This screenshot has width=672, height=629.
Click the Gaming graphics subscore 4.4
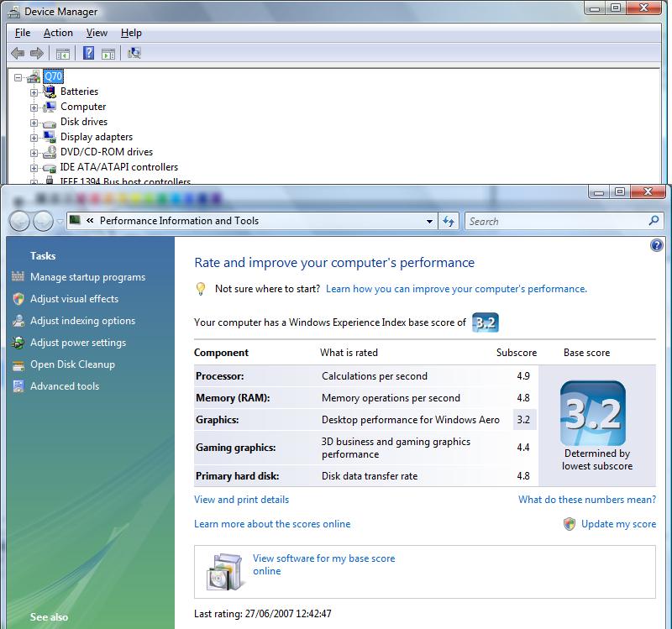523,448
